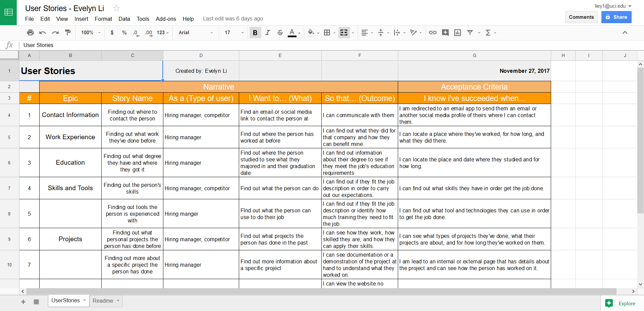Screen dimensions: 644x311
Task: Open the font size 17 dropdown
Action: point(234,33)
